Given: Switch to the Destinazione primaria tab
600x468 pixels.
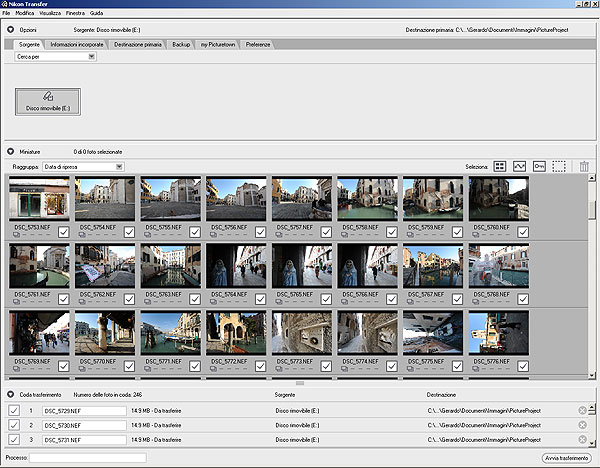Looking at the screenshot, I should coord(138,45).
